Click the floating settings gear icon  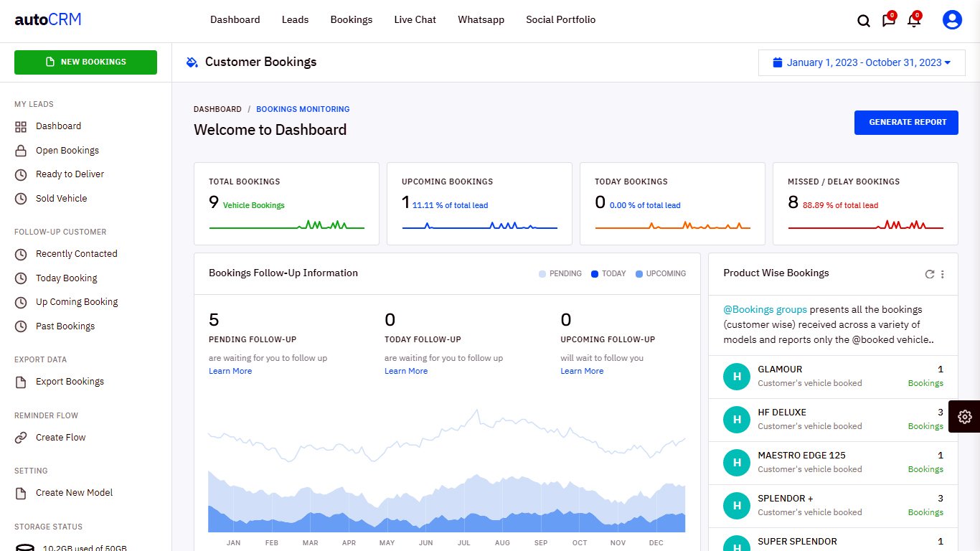[x=964, y=416]
